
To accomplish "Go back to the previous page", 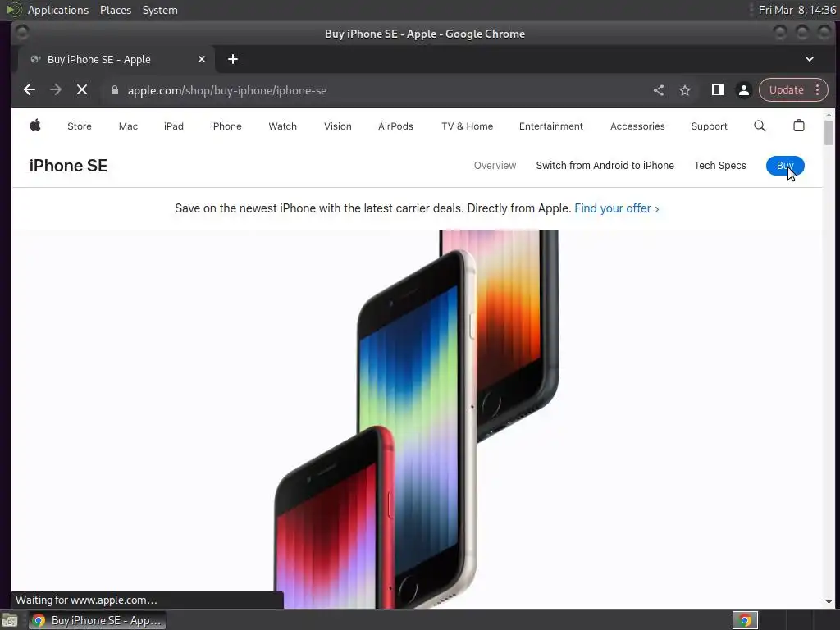I will [x=30, y=90].
